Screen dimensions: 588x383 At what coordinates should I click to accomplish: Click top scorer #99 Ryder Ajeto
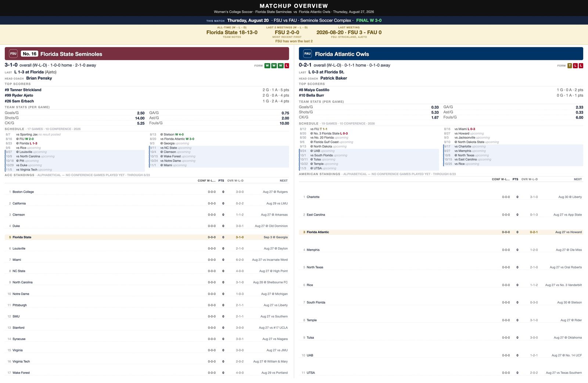pyautogui.click(x=19, y=95)
